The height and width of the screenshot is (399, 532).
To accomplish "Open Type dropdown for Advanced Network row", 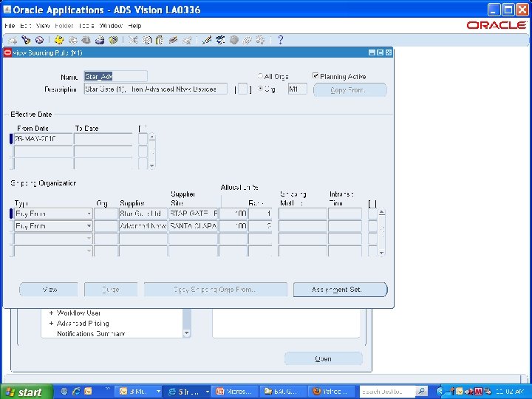I will point(89,226).
